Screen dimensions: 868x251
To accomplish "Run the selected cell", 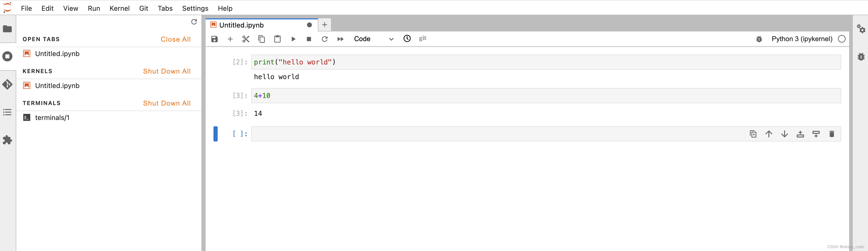I will coord(293,39).
